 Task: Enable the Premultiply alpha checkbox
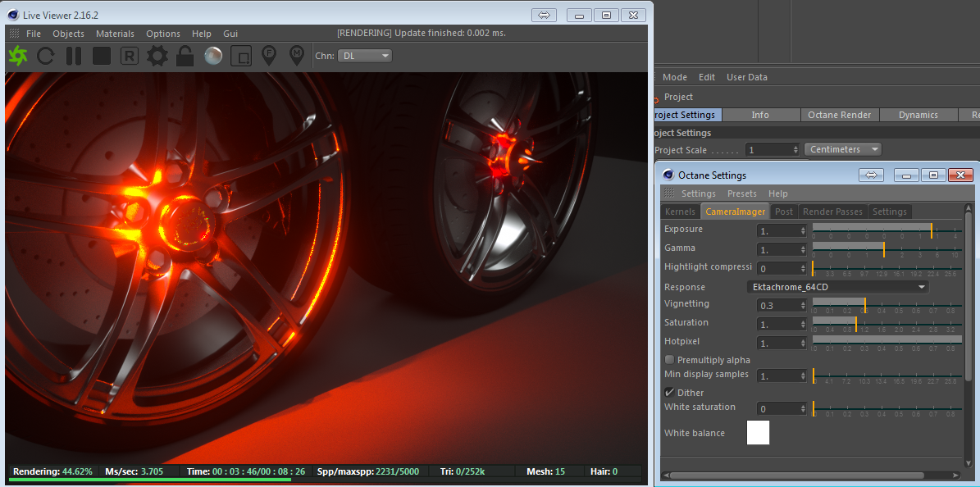coord(669,360)
